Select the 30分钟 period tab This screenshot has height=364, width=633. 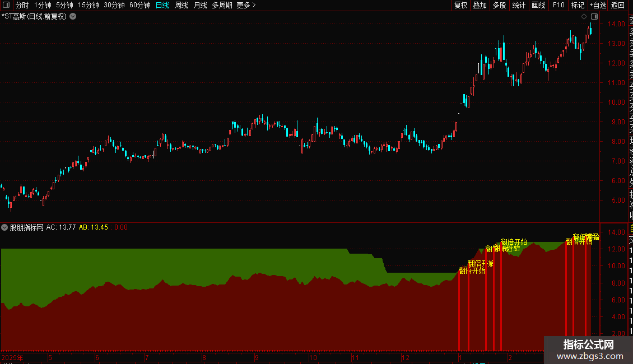114,5
